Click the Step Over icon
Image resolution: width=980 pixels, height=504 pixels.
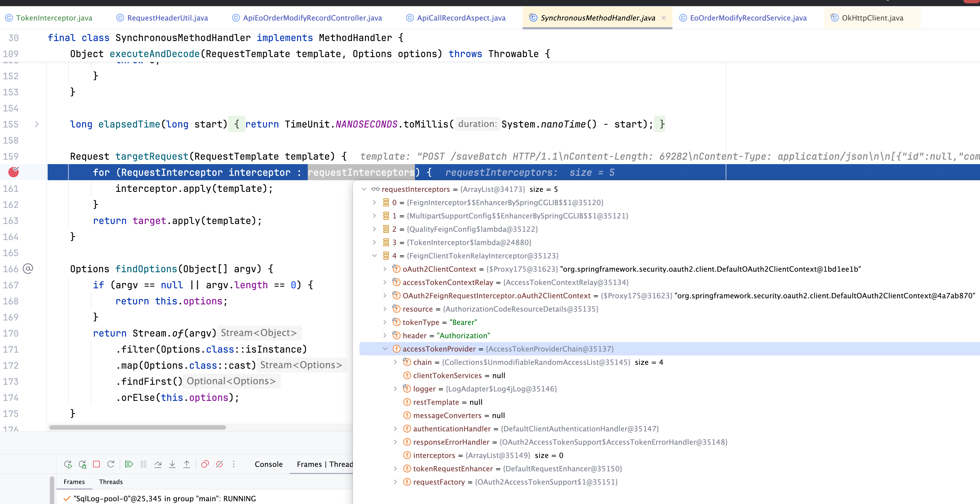158,464
